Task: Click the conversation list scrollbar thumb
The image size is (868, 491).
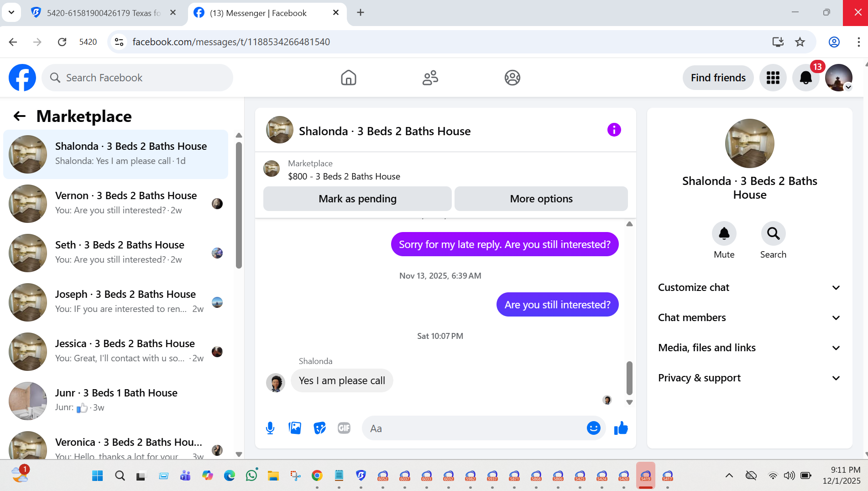Action: point(239,205)
